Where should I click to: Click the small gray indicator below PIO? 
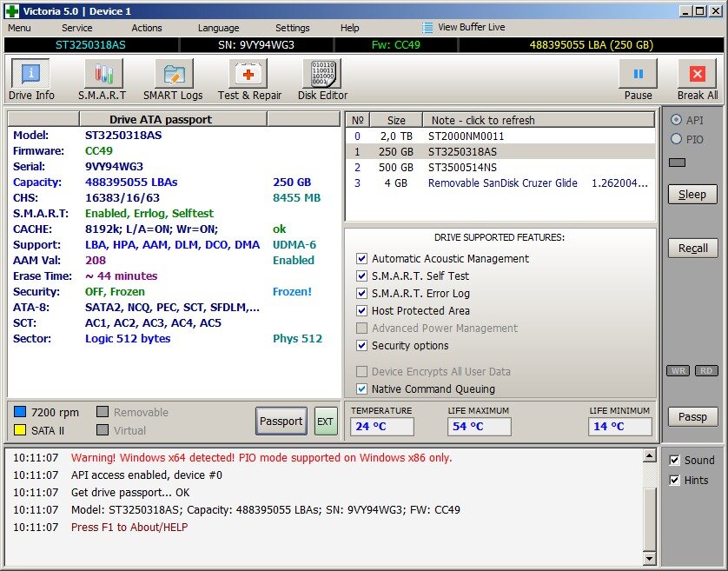click(677, 163)
